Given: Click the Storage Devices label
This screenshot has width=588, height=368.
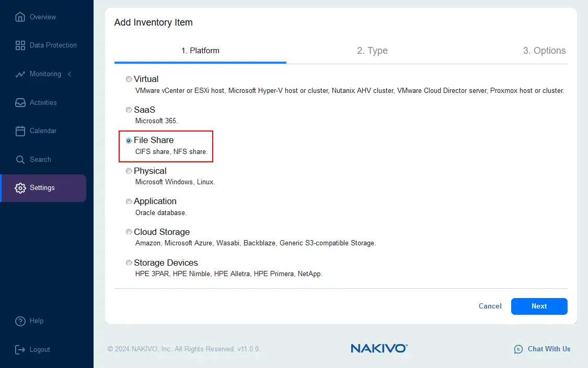Looking at the screenshot, I should coord(166,263).
